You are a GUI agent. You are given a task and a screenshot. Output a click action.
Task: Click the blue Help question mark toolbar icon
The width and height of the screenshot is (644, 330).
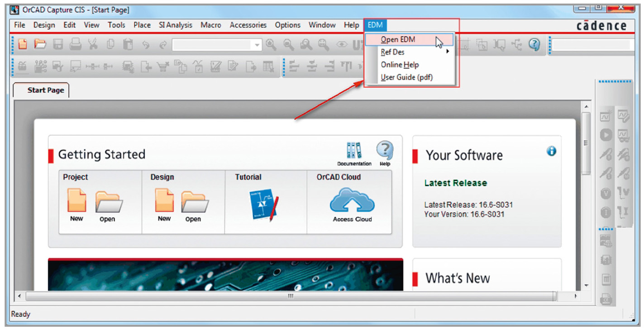pyautogui.click(x=534, y=44)
